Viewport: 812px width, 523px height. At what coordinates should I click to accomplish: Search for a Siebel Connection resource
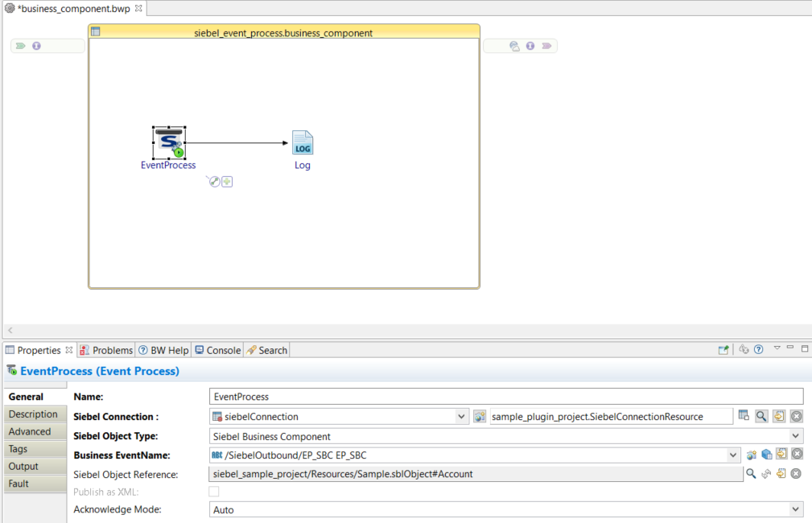tap(761, 416)
